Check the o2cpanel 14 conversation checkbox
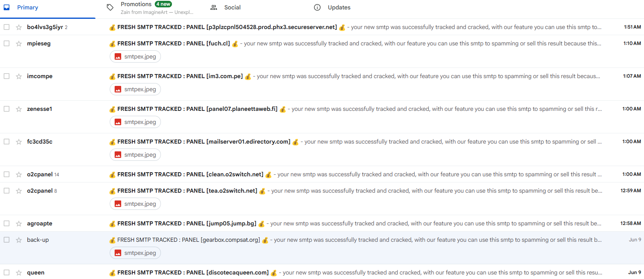Image resolution: width=644 pixels, height=279 pixels. point(7,174)
